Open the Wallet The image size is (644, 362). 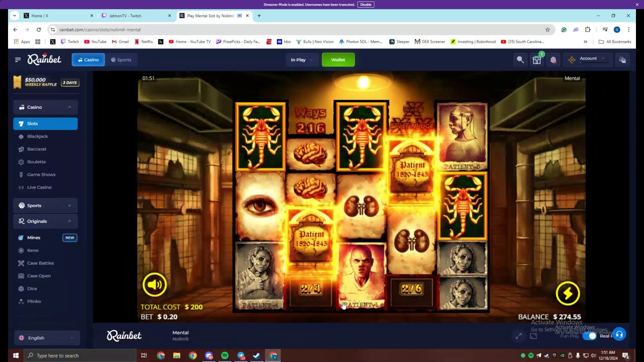click(x=338, y=60)
